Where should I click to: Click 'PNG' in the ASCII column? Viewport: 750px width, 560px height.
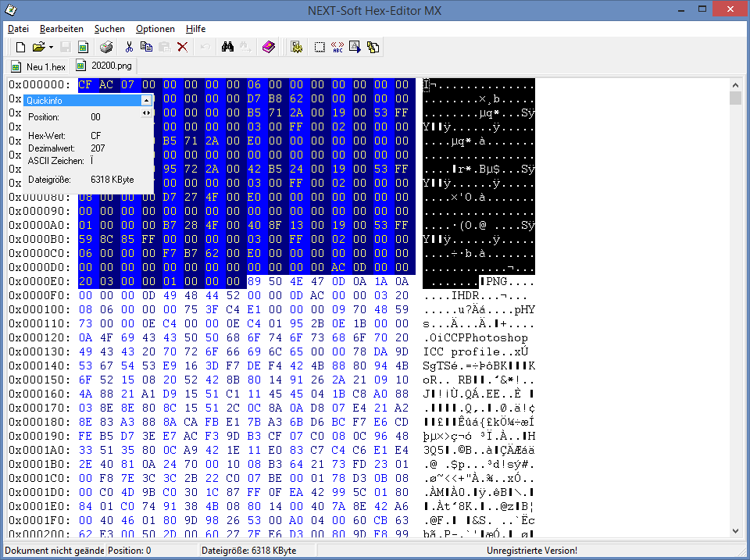pos(497,281)
